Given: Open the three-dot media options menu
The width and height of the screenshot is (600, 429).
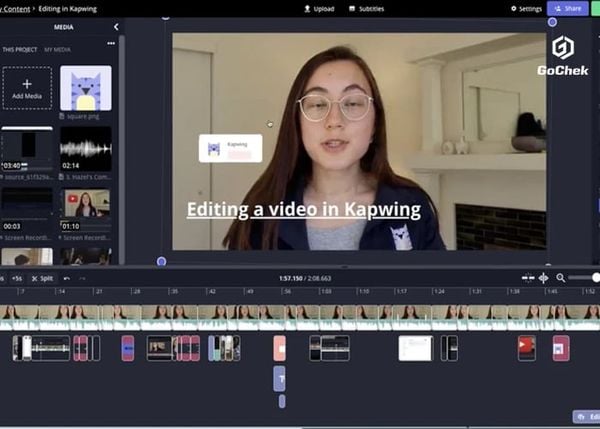Looking at the screenshot, I should tap(111, 43).
